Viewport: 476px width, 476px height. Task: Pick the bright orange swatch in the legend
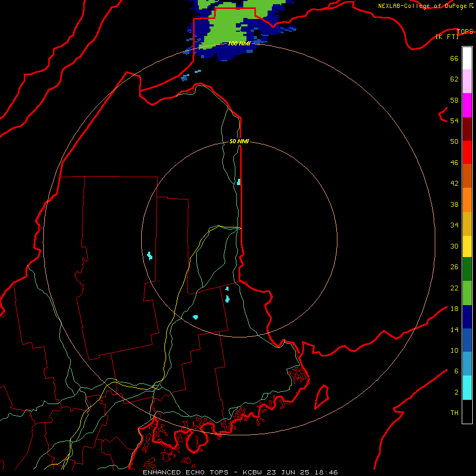pos(467,200)
